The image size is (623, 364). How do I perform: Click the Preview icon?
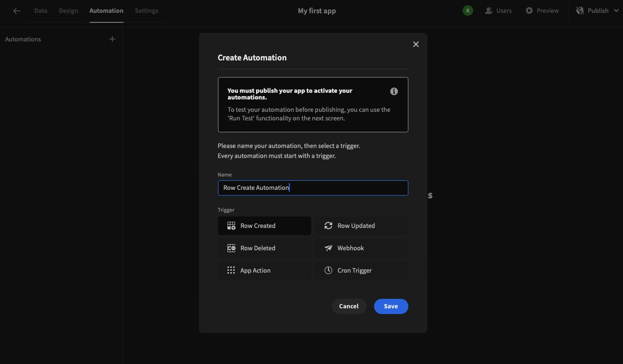529,10
